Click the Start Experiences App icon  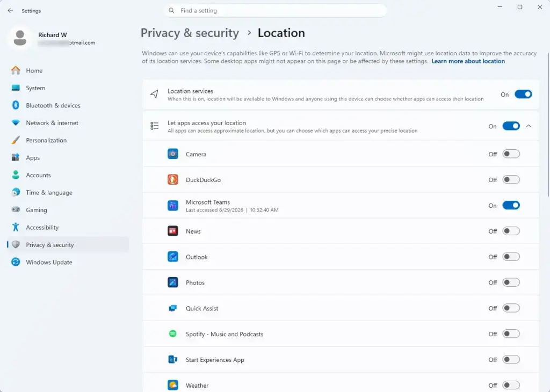(x=172, y=359)
